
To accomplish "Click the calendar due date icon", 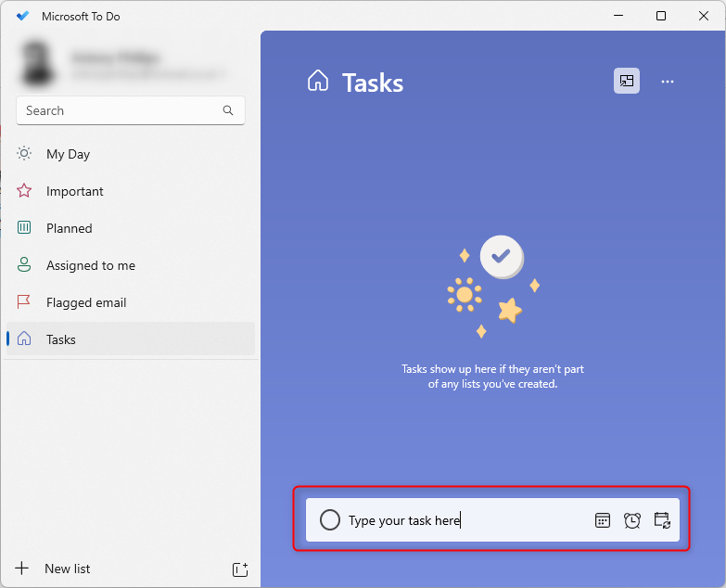I will point(603,520).
